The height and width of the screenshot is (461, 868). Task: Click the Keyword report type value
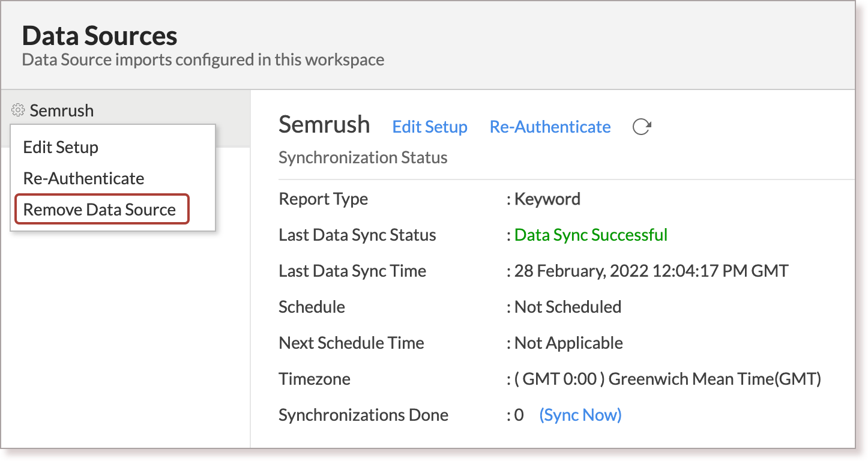click(x=547, y=199)
